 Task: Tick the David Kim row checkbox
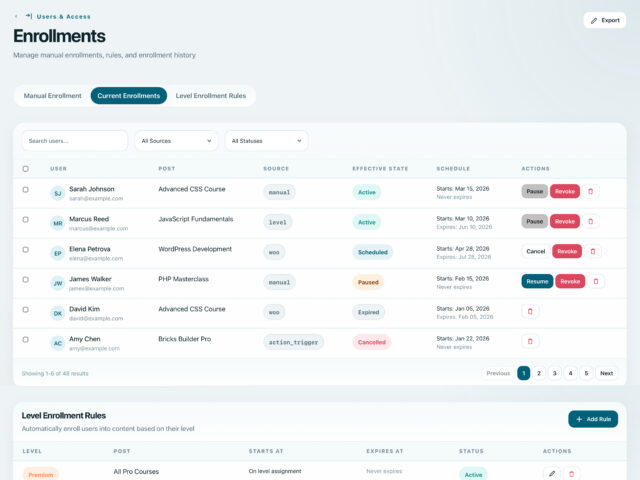[26, 309]
